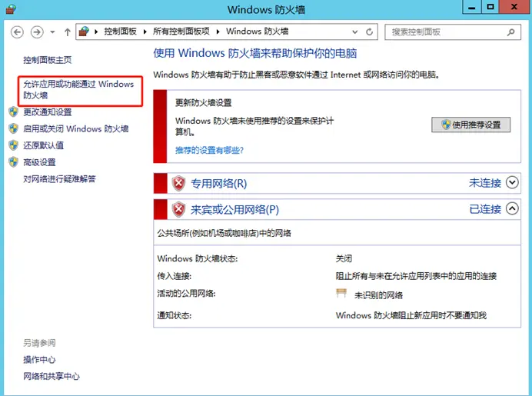Image resolution: width=532 pixels, height=396 pixels.
Task: Expand the 专用网络 section chevron
Action: point(512,182)
